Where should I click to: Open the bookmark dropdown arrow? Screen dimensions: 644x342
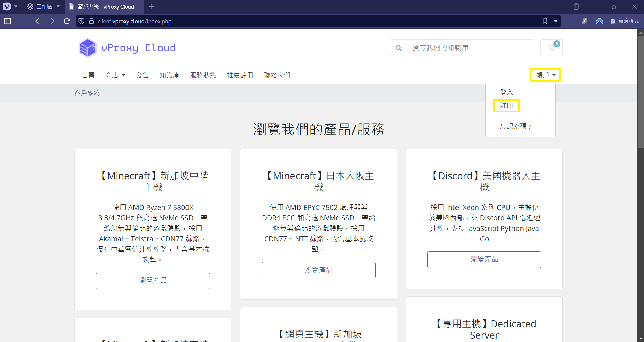tap(556, 21)
